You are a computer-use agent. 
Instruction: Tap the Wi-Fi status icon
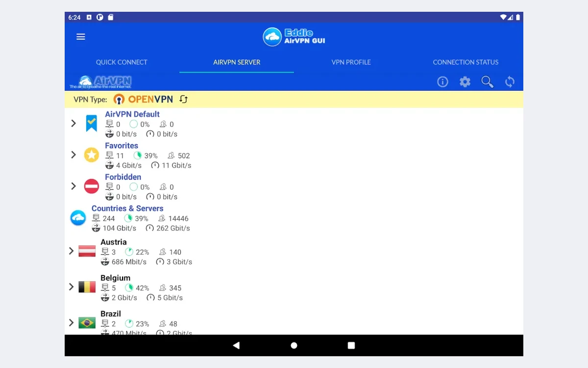[x=503, y=17]
